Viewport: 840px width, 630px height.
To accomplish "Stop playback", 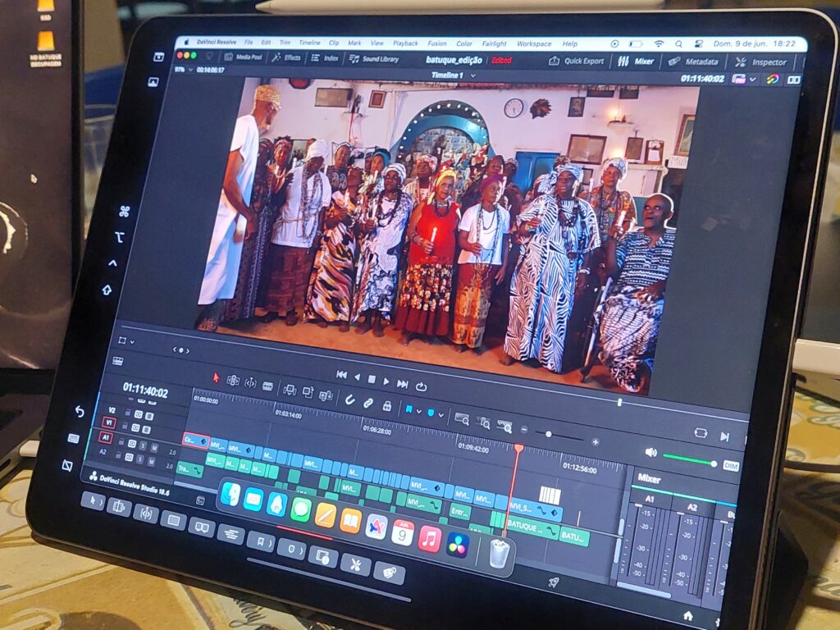I will [372, 379].
